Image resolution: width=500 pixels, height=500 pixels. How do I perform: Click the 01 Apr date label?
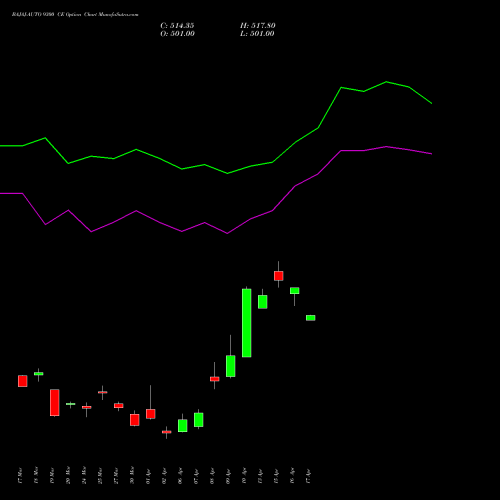tap(148, 476)
